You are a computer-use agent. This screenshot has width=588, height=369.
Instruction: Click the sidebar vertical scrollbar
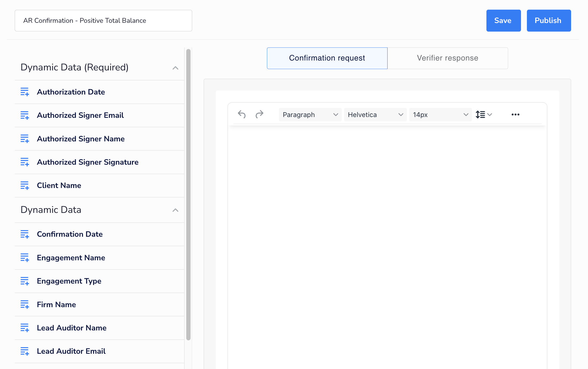188,194
